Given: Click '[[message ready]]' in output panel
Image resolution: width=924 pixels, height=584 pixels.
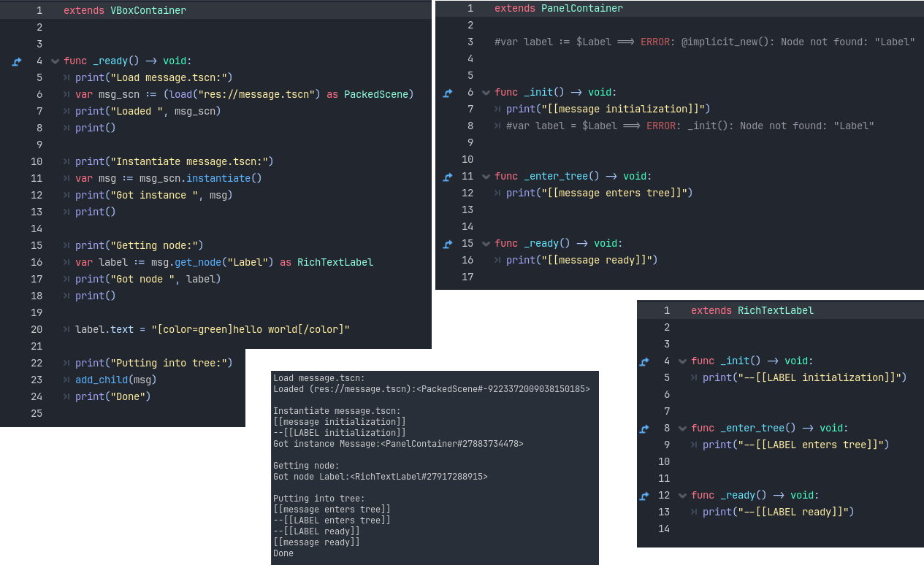Looking at the screenshot, I should coord(316,542).
